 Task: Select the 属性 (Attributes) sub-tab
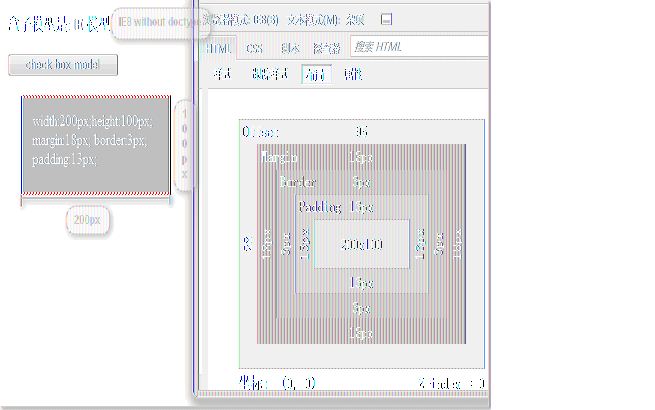click(x=353, y=74)
